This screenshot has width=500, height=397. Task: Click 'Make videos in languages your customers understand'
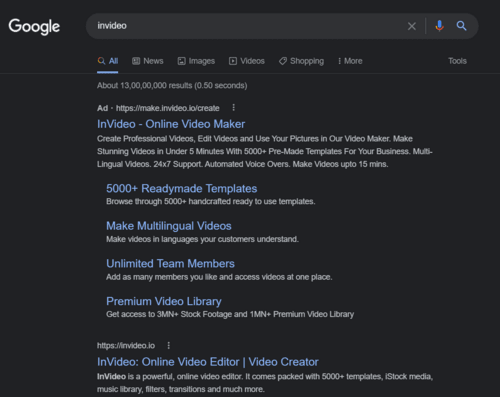coord(202,239)
